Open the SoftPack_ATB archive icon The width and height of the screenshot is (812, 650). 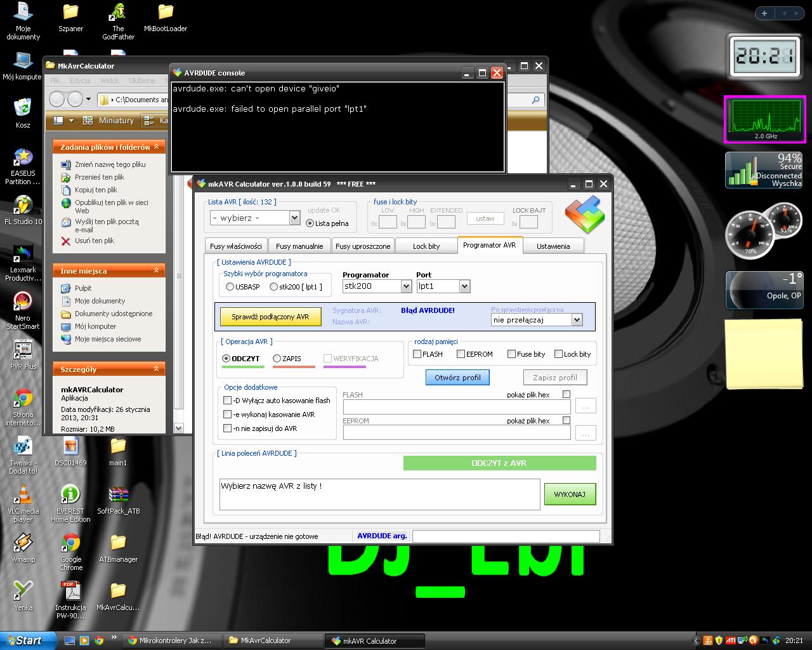(x=119, y=499)
